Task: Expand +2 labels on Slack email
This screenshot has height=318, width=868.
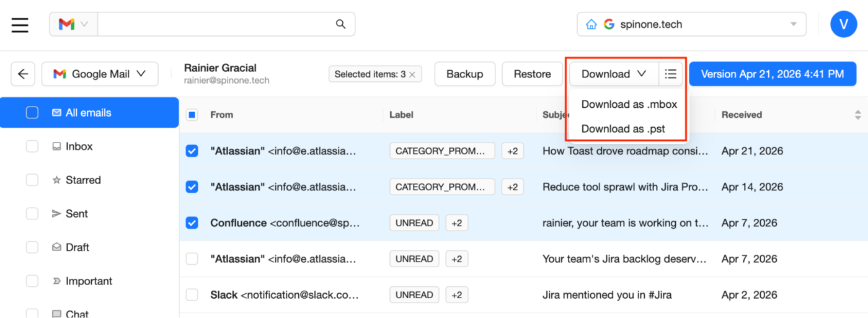Action: coord(457,294)
